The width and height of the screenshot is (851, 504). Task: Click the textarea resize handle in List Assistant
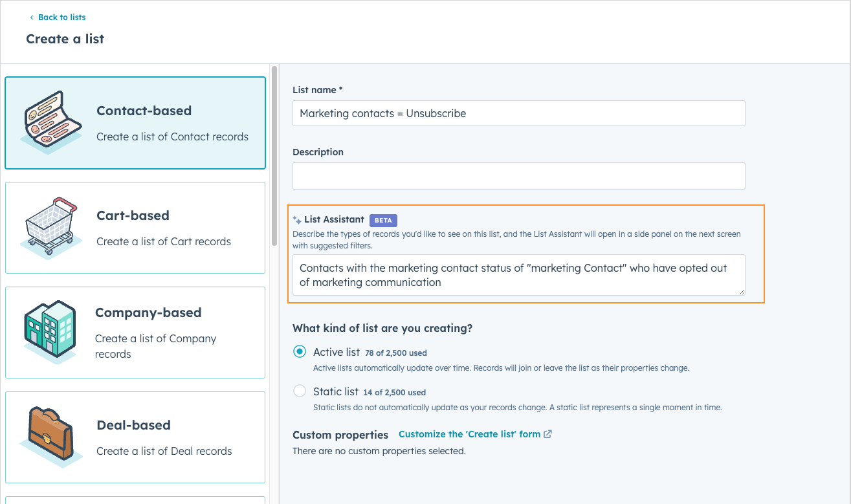741,292
